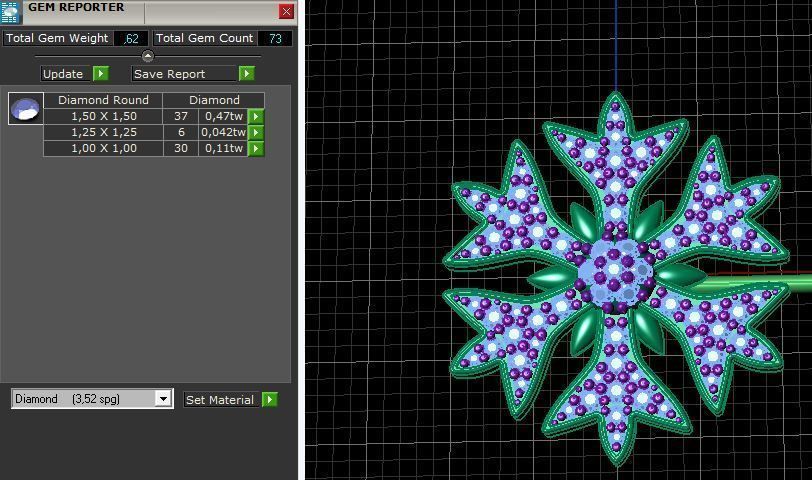Click the 0,47tw weight value
The image size is (812, 480).
pos(223,117)
